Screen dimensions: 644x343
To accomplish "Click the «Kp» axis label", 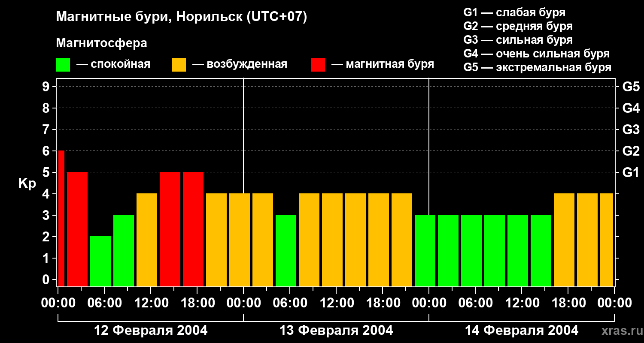I will pos(27,184).
